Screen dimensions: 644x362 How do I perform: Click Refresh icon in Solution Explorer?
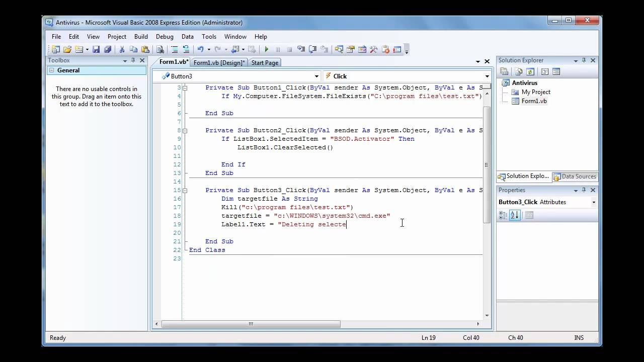point(530,72)
